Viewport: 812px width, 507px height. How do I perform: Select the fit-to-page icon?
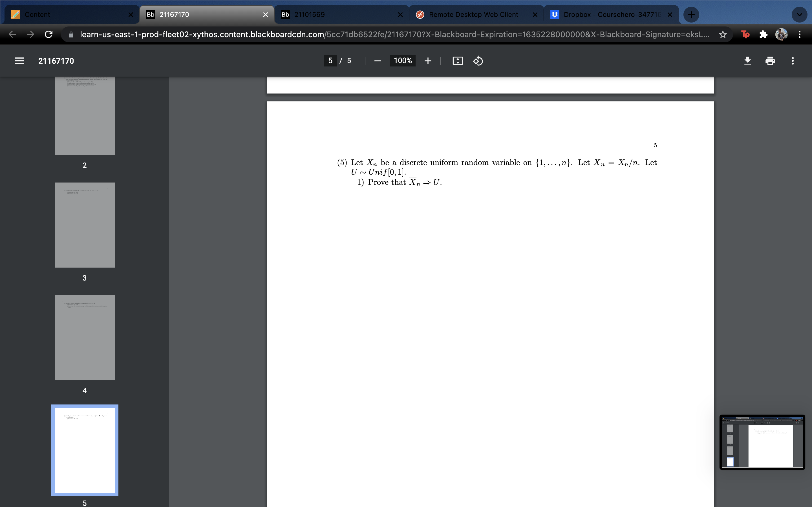point(457,61)
